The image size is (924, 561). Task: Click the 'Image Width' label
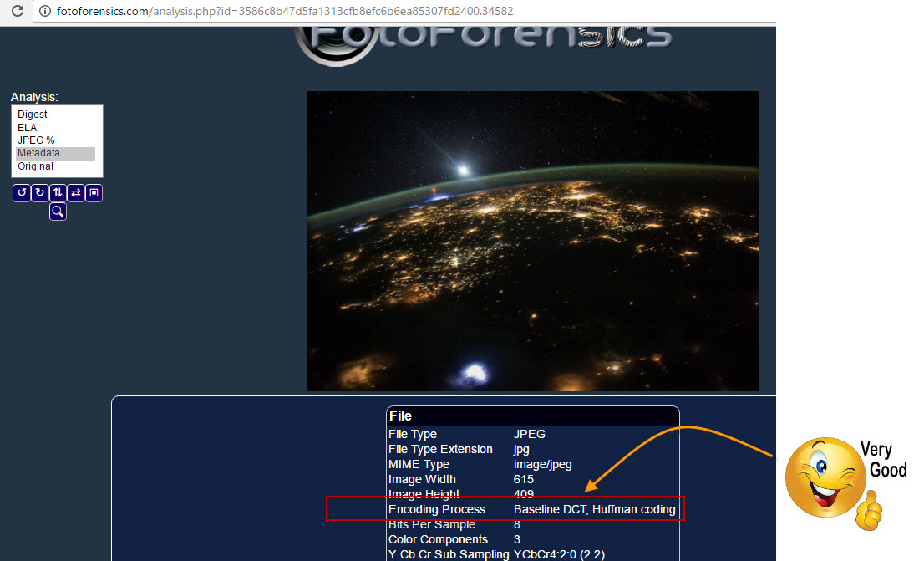tap(422, 480)
